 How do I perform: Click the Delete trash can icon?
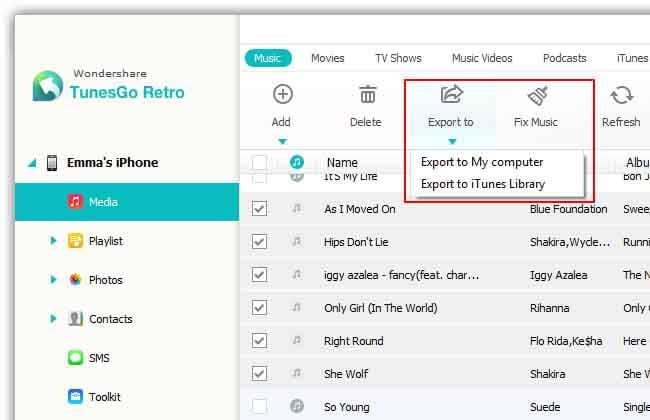[367, 94]
